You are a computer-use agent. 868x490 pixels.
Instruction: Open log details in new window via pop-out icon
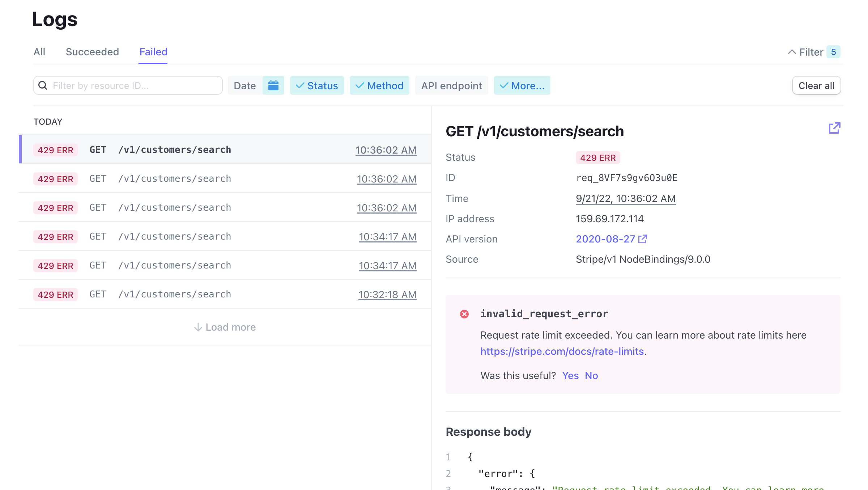pyautogui.click(x=834, y=128)
